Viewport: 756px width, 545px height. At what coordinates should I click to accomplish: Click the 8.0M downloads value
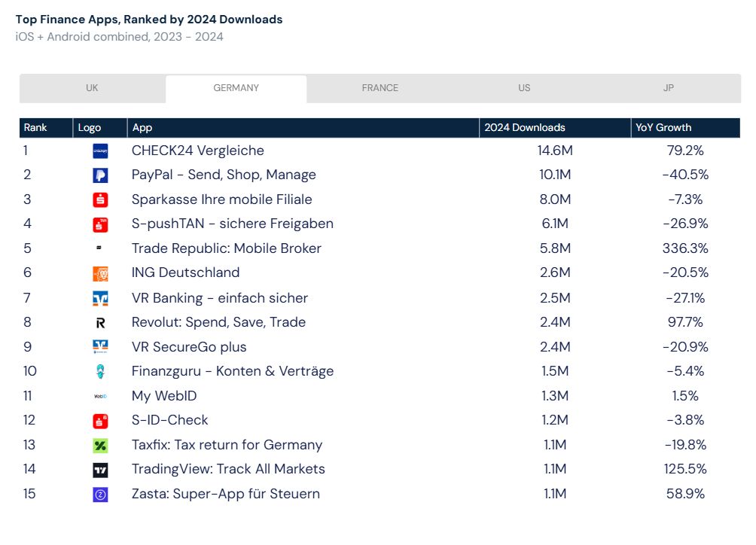[555, 199]
